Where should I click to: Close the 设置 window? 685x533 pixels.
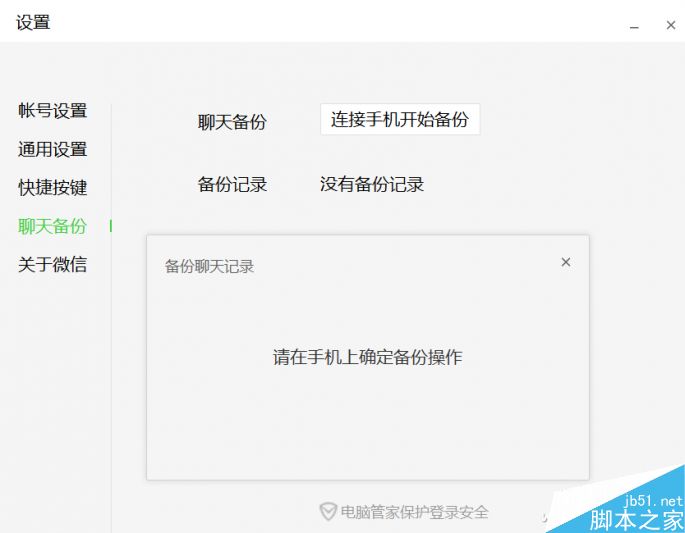[671, 26]
